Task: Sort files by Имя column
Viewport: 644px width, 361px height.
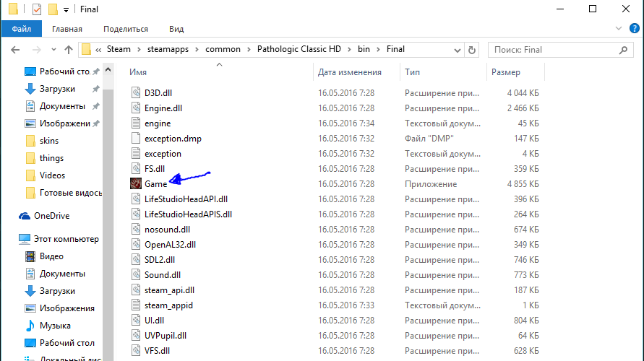Action: point(138,72)
